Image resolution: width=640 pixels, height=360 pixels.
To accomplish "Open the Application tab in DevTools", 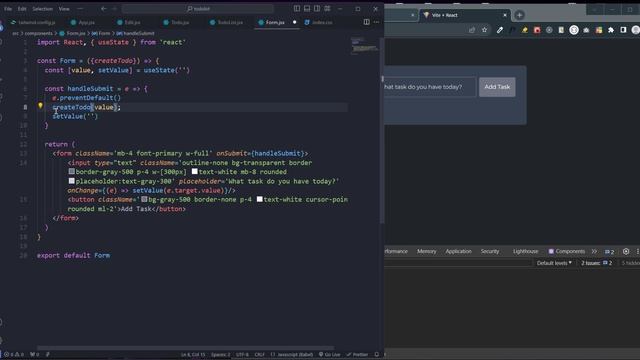I will click(458, 251).
